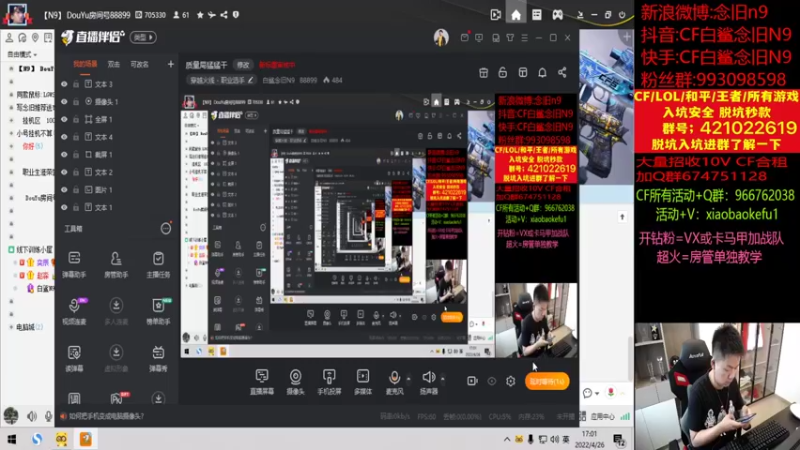Add 多媒体 multimedia source

click(x=363, y=382)
